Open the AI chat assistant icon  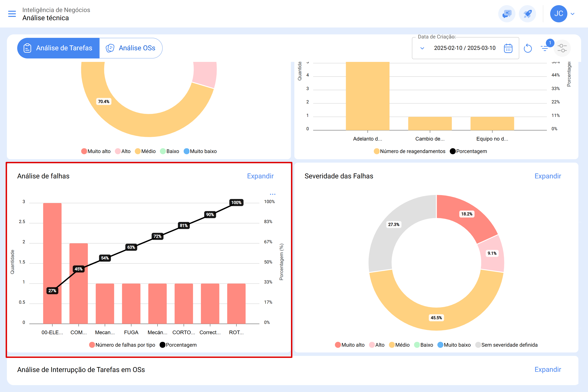pos(507,14)
